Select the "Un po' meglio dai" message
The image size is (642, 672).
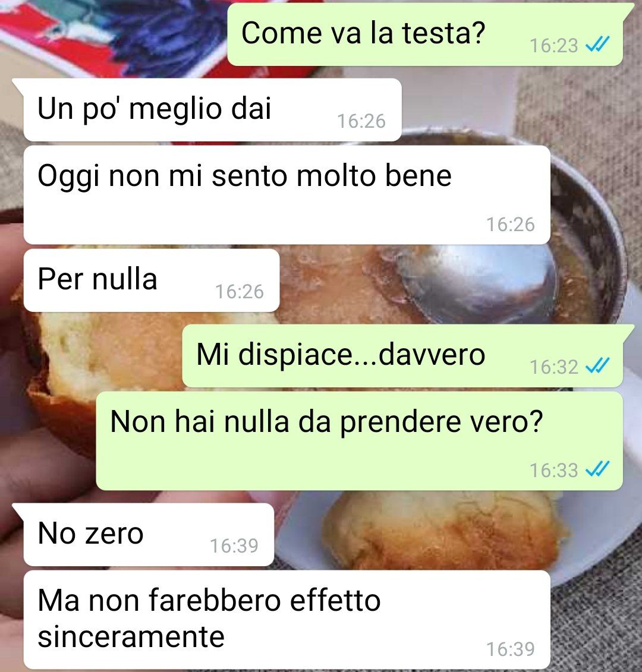212,110
